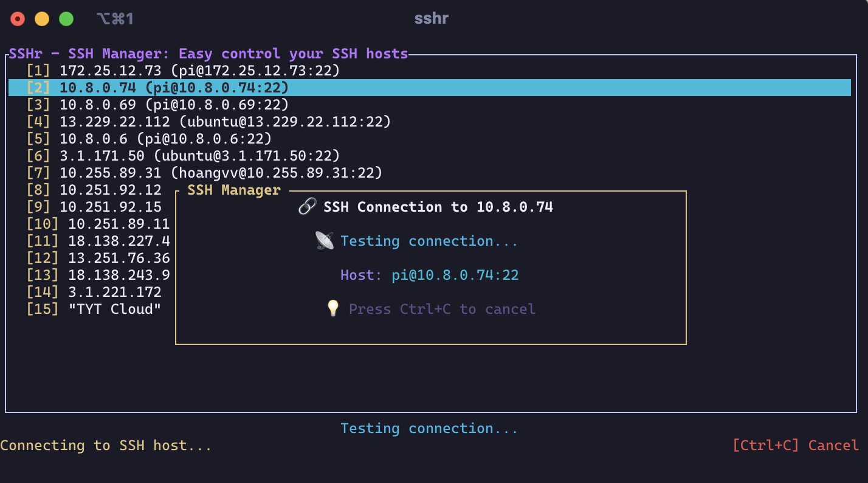Select host entry 10.8.0.6
The width and height of the screenshot is (868, 483).
tap(150, 139)
